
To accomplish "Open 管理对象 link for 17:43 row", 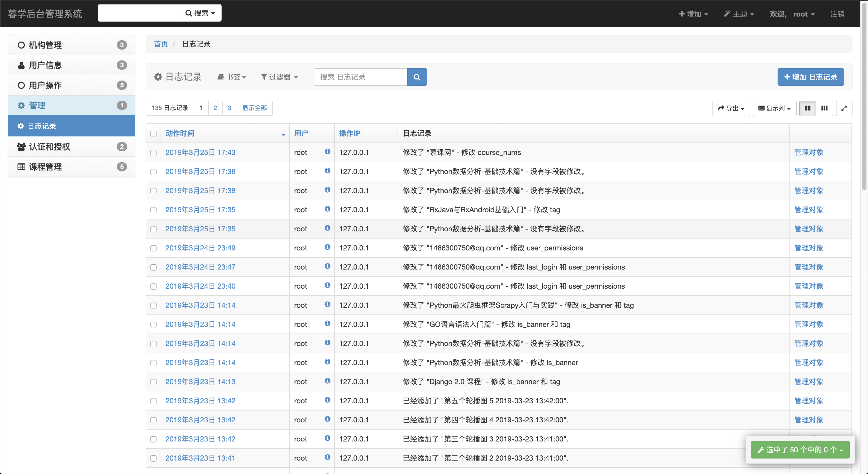I will [809, 152].
